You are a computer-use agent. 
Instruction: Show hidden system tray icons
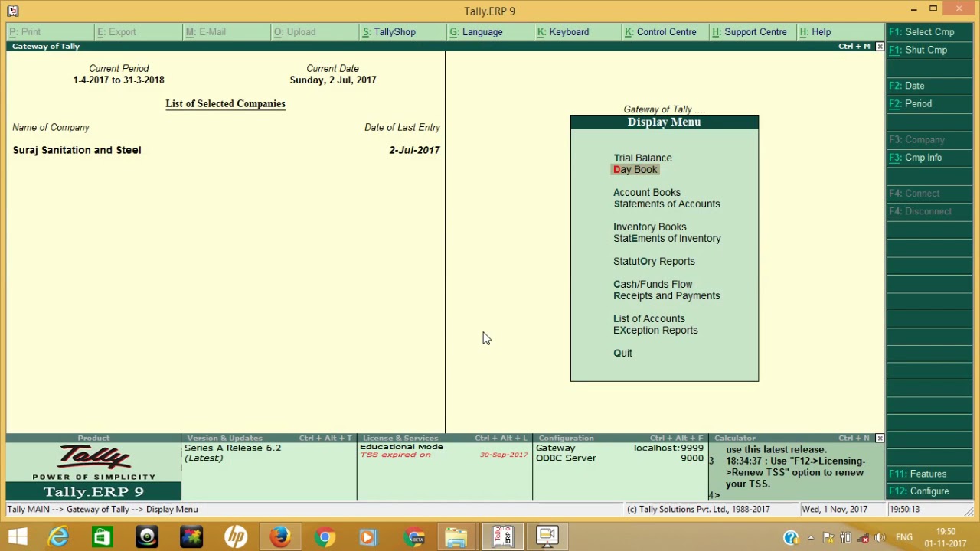click(811, 538)
